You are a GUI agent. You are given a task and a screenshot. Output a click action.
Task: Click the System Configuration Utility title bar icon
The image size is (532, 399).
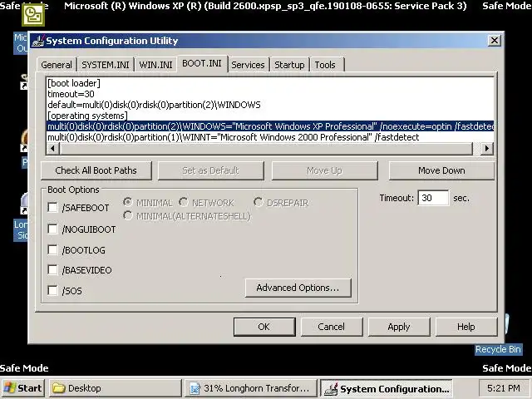[x=37, y=41]
